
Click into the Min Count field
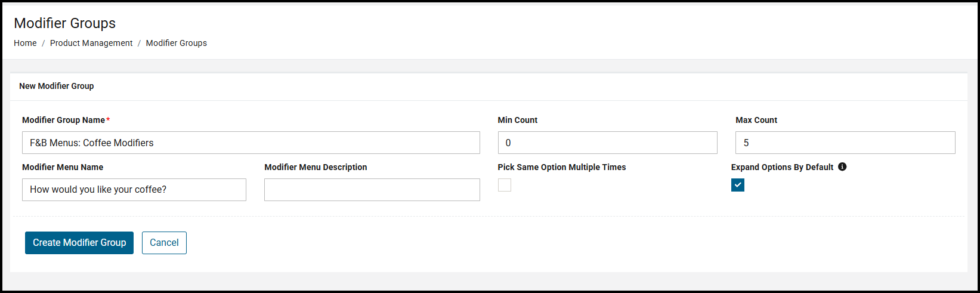pos(607,143)
